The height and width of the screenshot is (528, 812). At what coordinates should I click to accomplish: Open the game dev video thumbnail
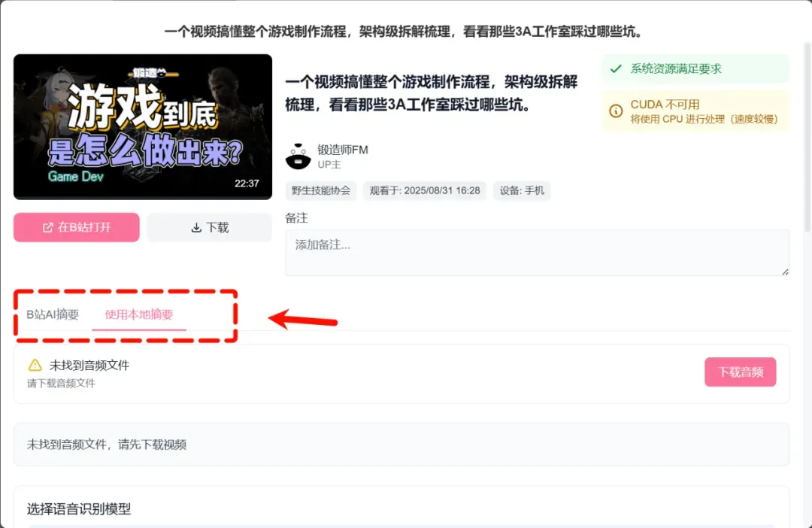click(x=143, y=127)
